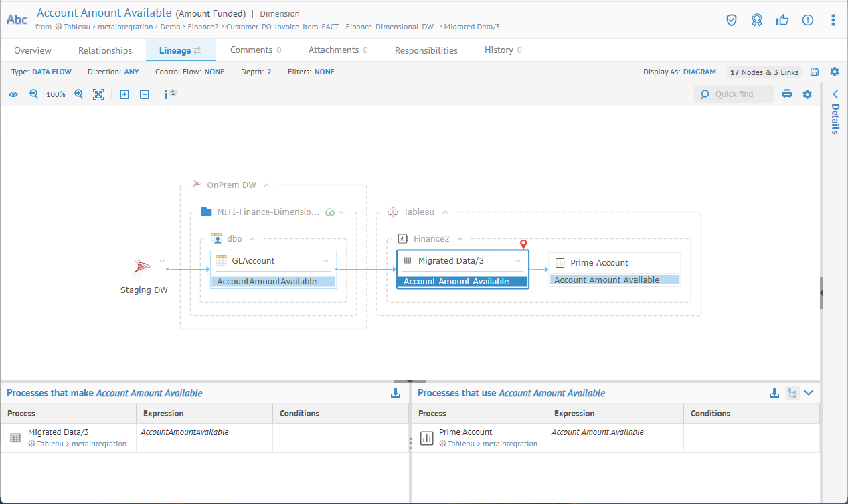Open the Finance2 breadcrumb link
The height and width of the screenshot is (504, 848).
pos(201,27)
